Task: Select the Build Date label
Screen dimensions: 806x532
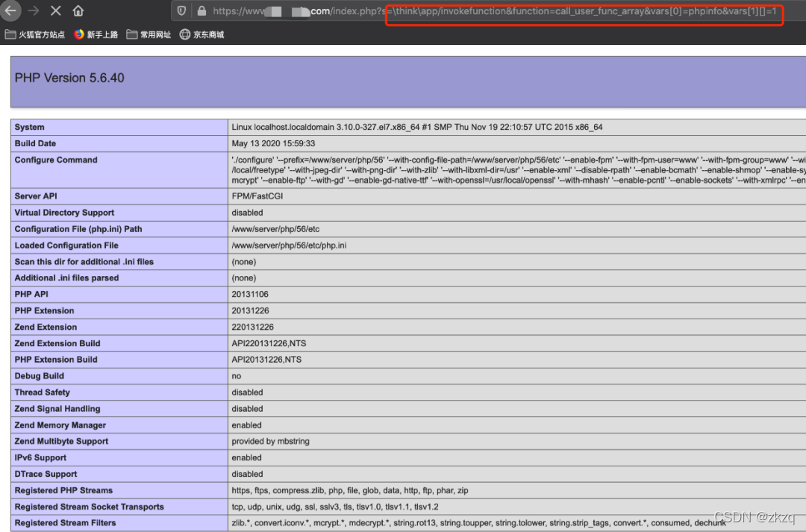Action: [x=35, y=143]
